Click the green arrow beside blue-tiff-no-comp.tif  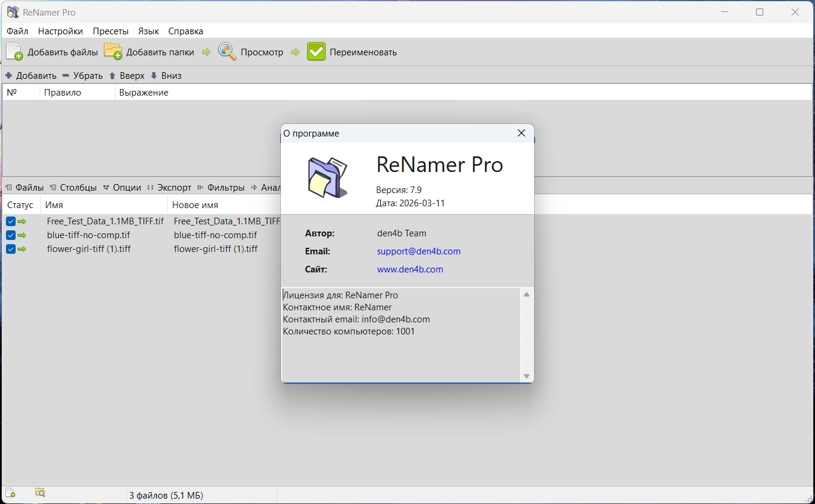point(22,235)
